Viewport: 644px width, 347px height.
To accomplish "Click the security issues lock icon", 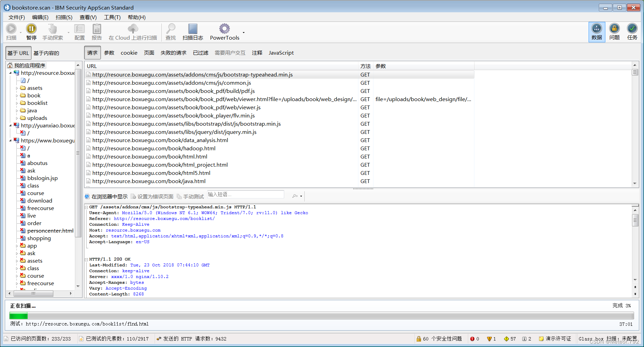I will coord(419,339).
